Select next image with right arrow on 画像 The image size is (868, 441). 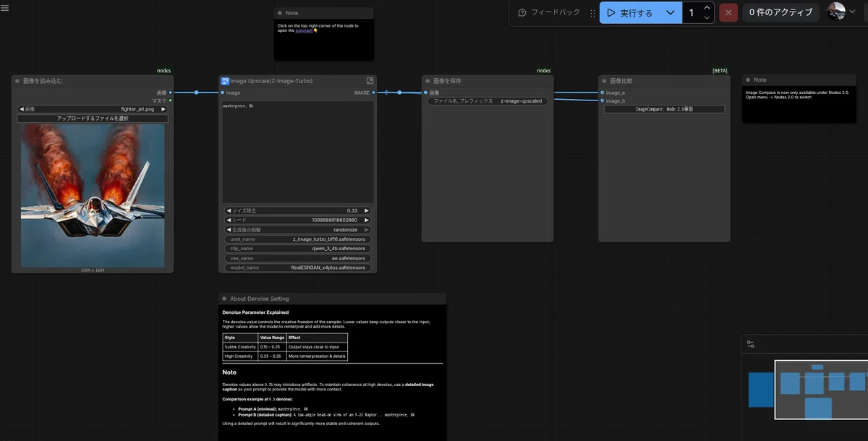tap(163, 109)
